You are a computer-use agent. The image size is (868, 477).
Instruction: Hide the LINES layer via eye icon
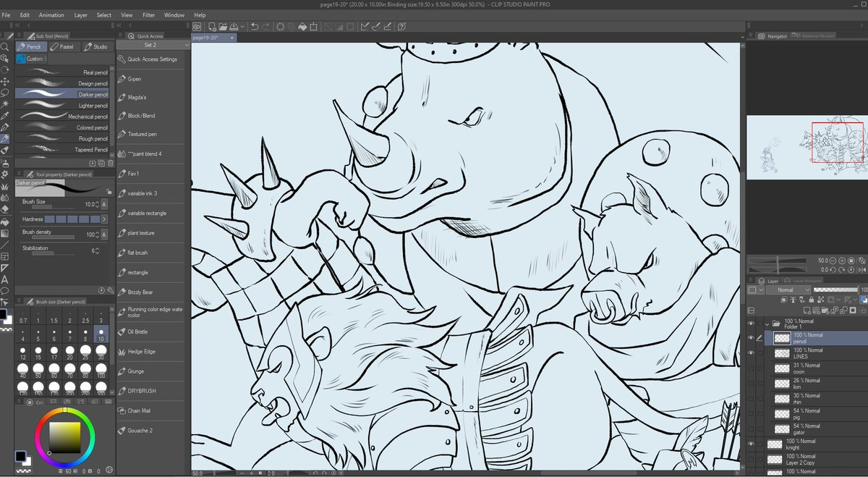tap(751, 353)
